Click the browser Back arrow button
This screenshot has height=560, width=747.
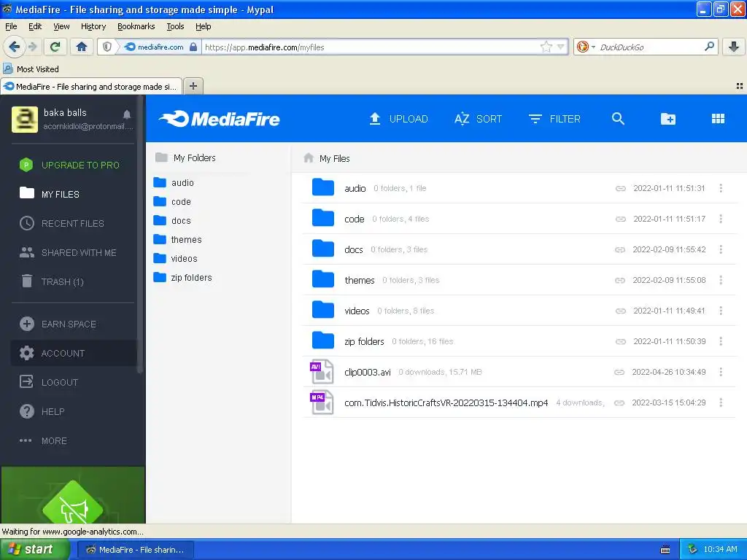coord(14,47)
